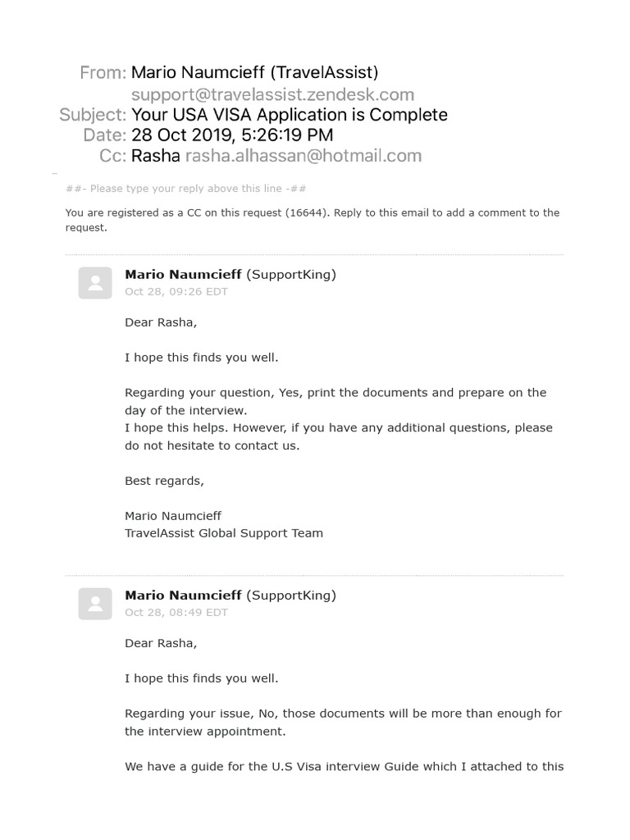Click the "Cc:" header label
The height and width of the screenshot is (840, 630).
click(112, 156)
